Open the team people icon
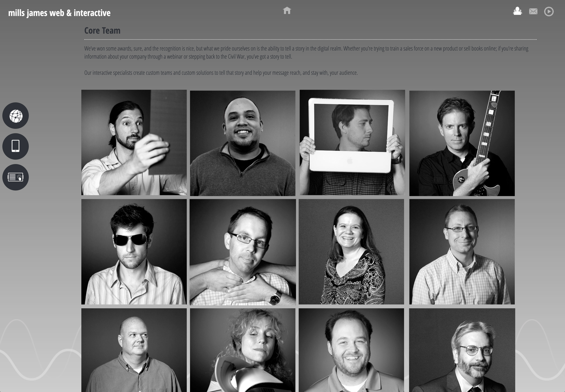 (517, 11)
